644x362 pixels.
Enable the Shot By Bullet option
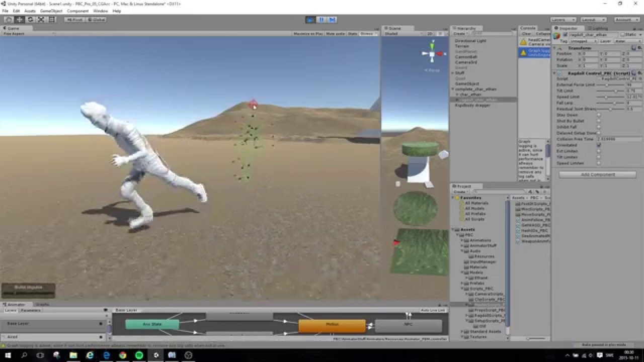pos(599,121)
